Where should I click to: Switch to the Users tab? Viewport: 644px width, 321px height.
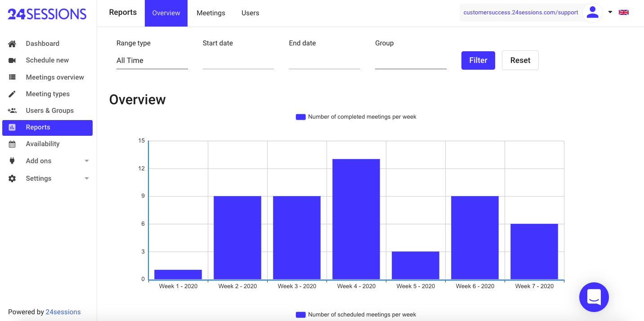(x=250, y=13)
